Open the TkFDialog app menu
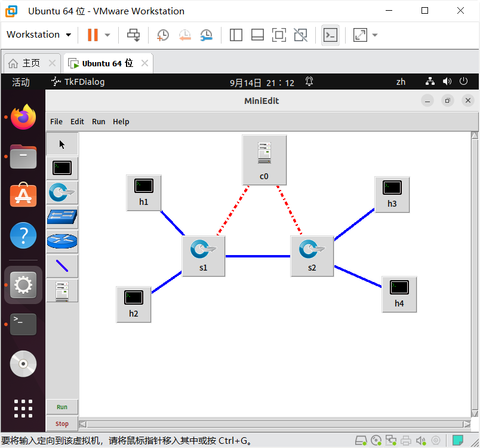This screenshot has width=480, height=448. 78,82
